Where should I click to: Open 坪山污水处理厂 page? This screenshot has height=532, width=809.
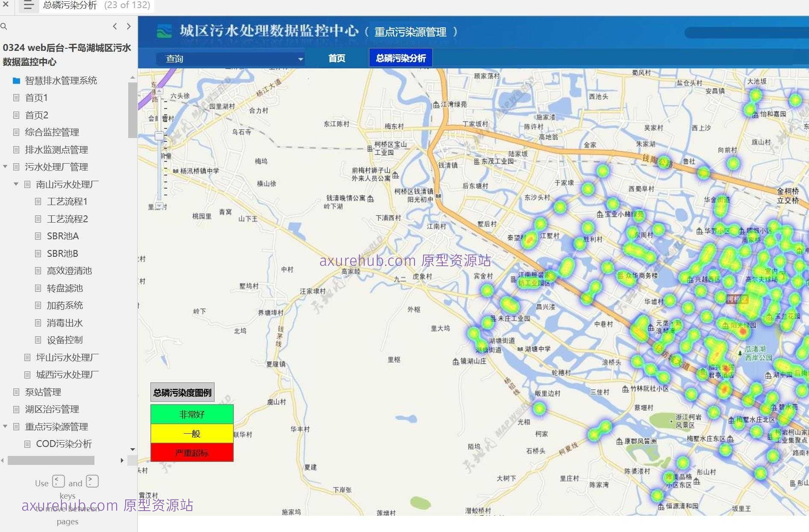point(68,357)
